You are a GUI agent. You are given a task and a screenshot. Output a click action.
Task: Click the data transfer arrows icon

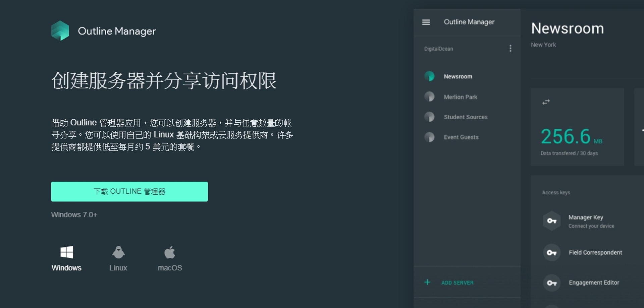click(546, 102)
